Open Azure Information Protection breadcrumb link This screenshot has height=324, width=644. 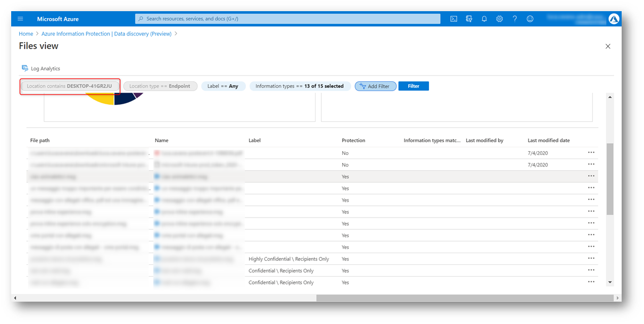click(106, 34)
